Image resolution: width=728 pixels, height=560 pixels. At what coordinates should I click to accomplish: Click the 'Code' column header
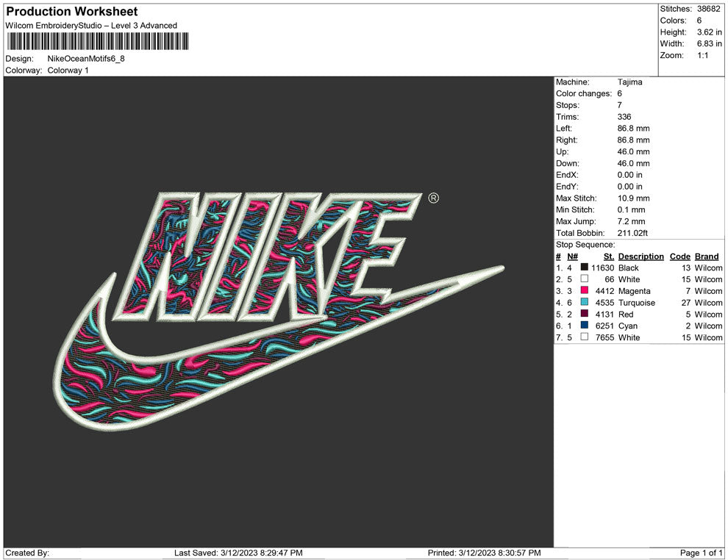tap(680, 256)
